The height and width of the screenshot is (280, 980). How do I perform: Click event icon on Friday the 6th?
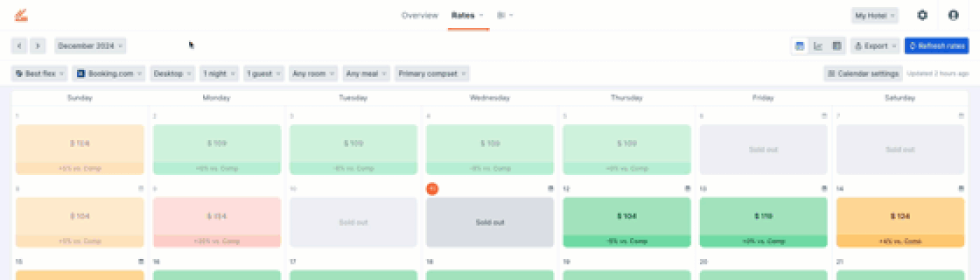[x=825, y=116]
